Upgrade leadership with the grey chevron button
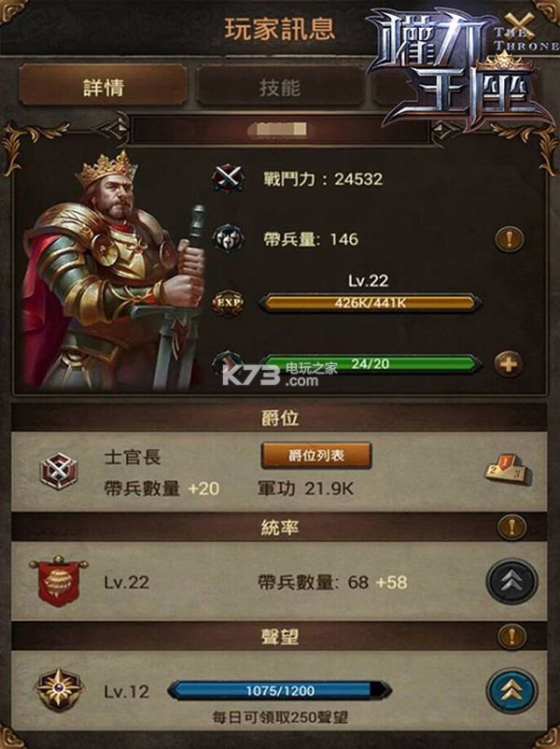 click(x=511, y=581)
